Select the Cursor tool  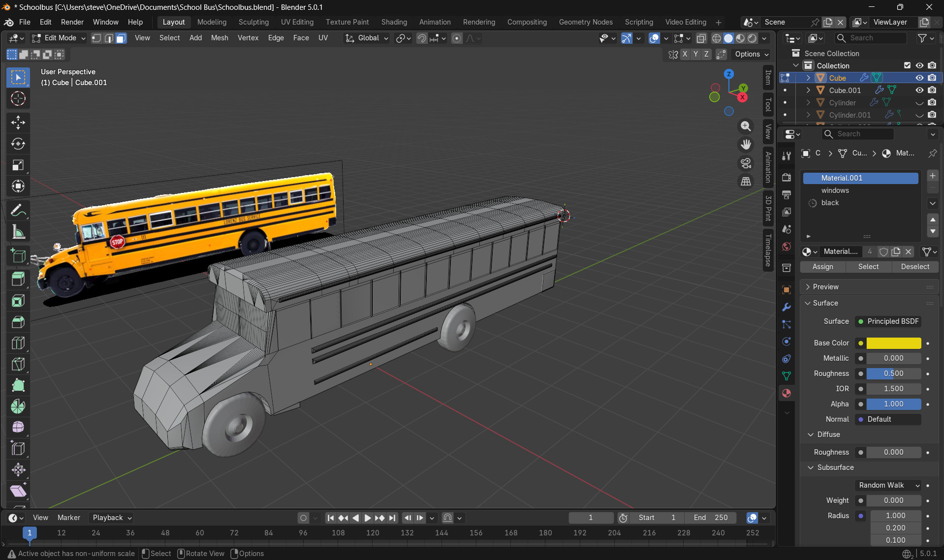[18, 98]
